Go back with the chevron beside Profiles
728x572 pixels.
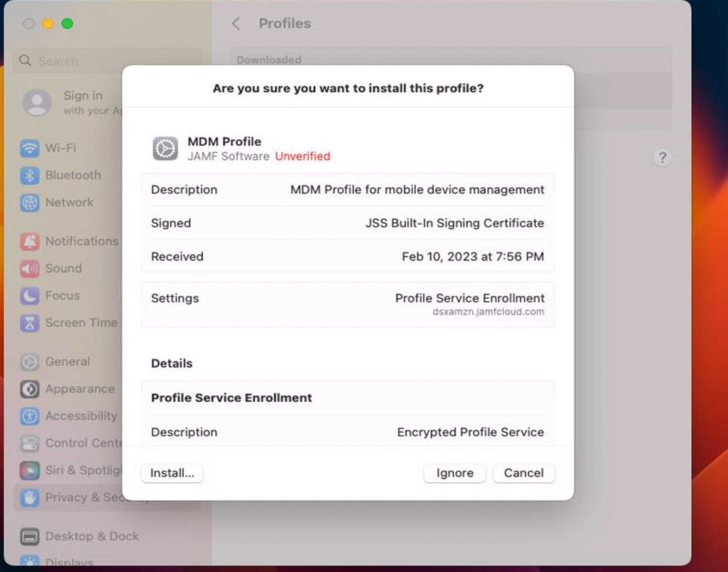[236, 24]
